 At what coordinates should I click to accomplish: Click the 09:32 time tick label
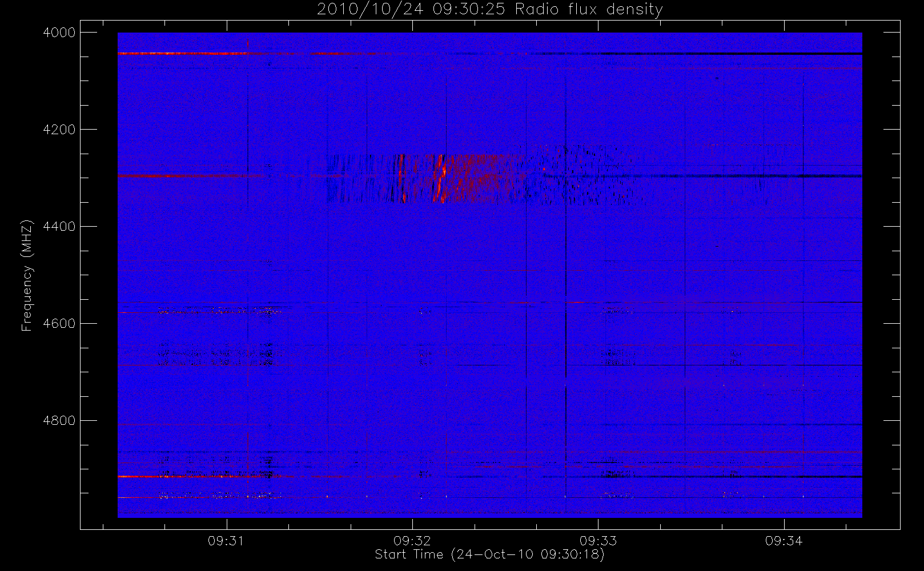point(412,541)
